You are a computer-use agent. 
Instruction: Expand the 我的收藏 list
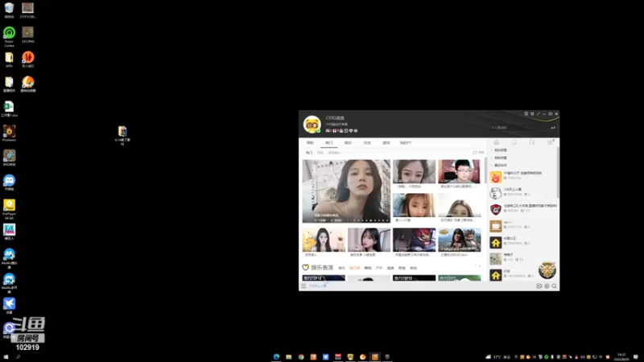tap(500, 158)
